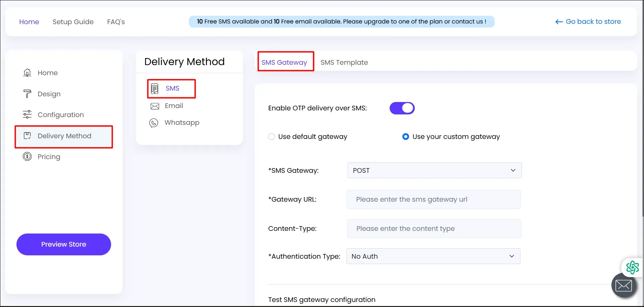This screenshot has height=307, width=644.
Task: Click the Home house icon in sidebar
Action: pos(27,72)
